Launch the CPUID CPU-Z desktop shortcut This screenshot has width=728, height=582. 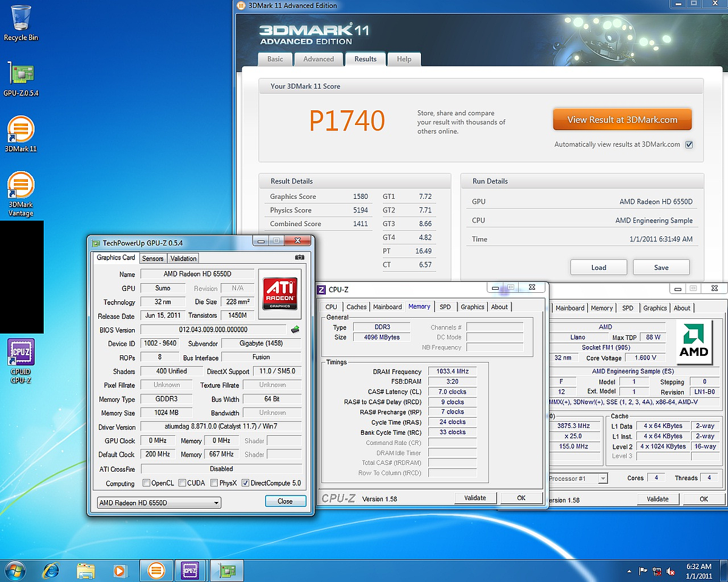(21, 361)
